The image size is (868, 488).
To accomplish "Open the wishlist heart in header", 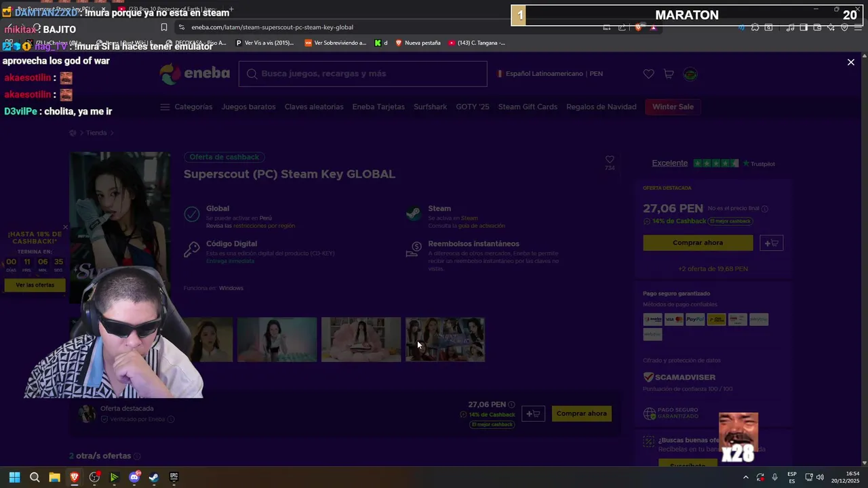I will (649, 74).
